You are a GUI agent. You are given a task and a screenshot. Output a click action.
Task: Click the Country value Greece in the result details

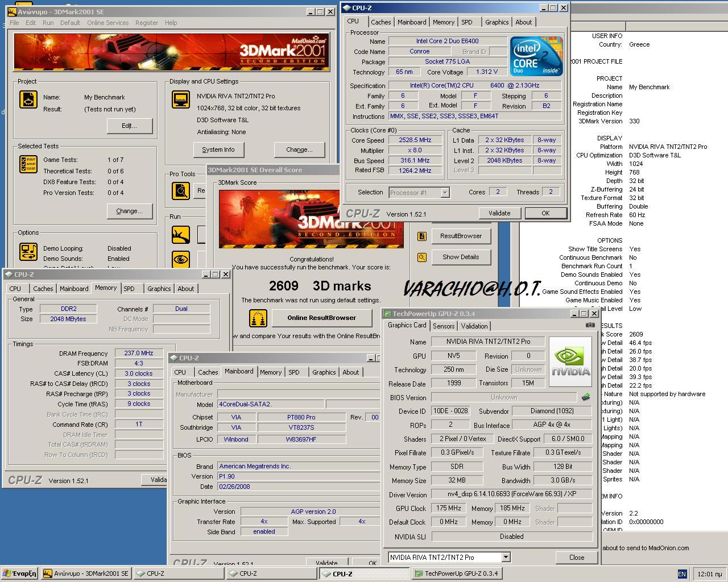point(639,44)
